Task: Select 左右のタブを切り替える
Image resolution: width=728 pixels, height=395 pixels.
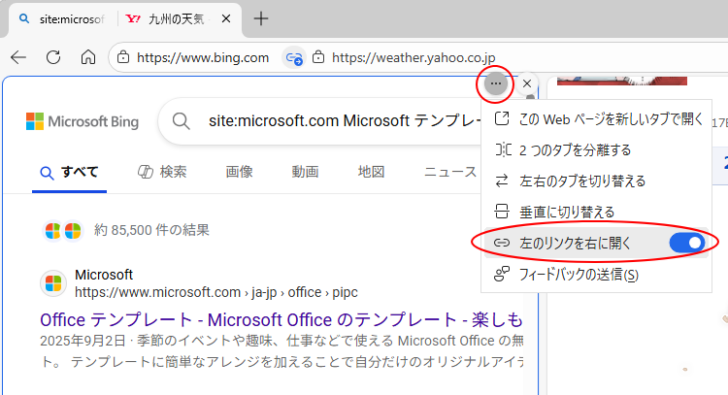Action: click(596, 181)
